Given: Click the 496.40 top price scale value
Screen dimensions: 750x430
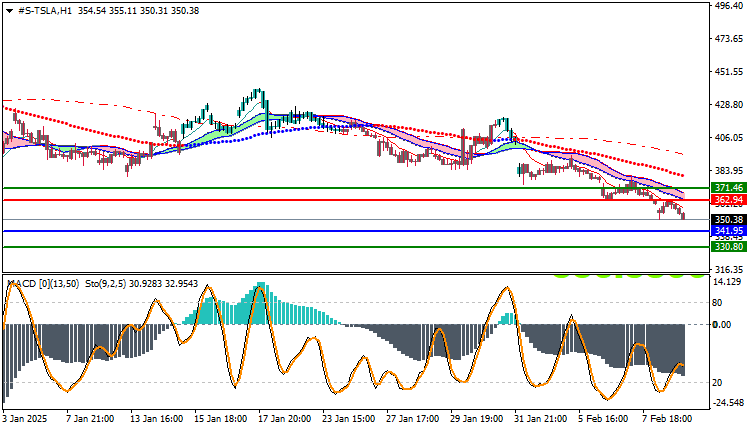Looking at the screenshot, I should coord(729,5).
